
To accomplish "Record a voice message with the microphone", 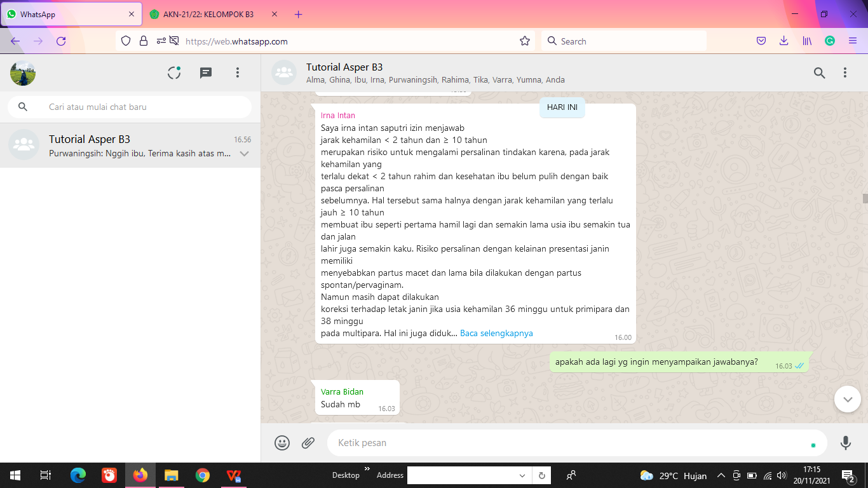I will (x=846, y=443).
